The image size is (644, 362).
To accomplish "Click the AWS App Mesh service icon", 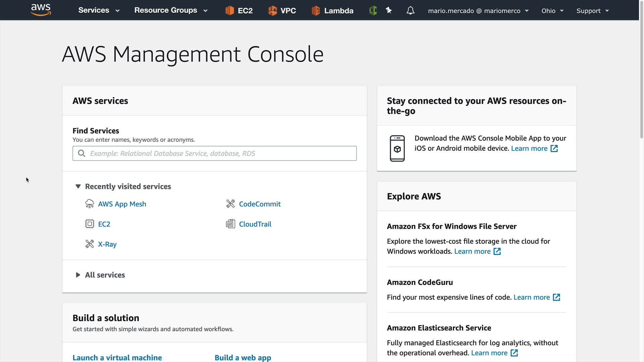I will pos(90,204).
